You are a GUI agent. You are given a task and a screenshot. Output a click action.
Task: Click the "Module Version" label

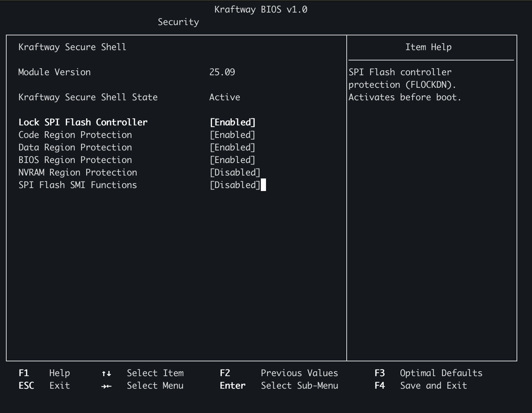pyautogui.click(x=55, y=72)
